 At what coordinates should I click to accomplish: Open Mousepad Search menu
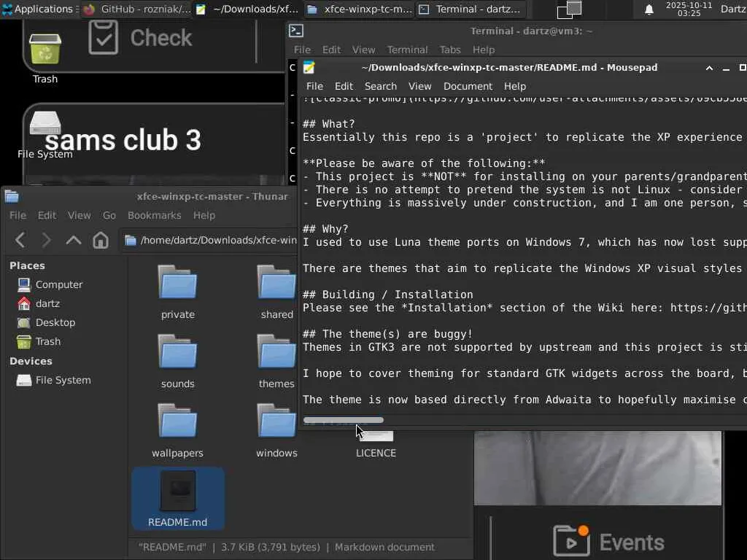click(x=381, y=86)
